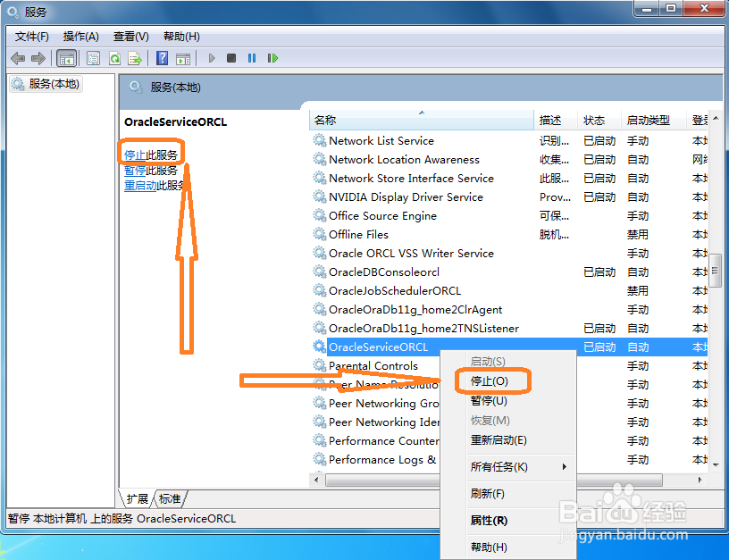Image resolution: width=729 pixels, height=560 pixels.
Task: Pause the service with the toolbar pause icon
Action: click(252, 58)
